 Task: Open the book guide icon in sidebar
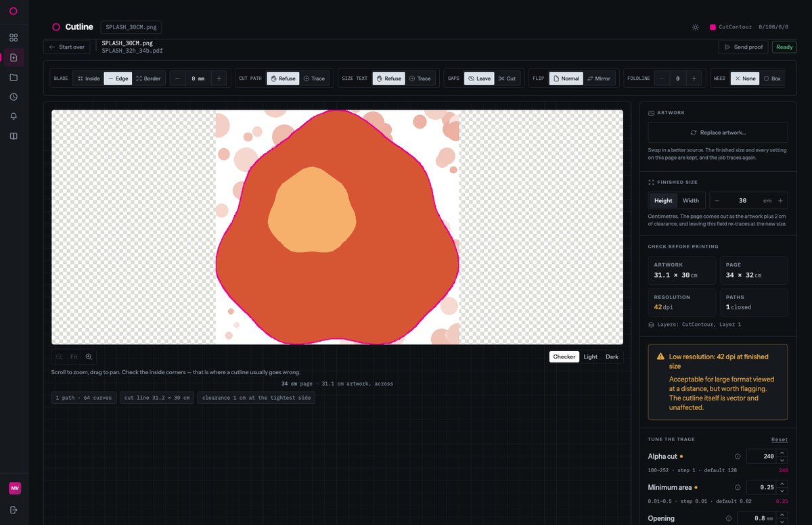point(14,136)
